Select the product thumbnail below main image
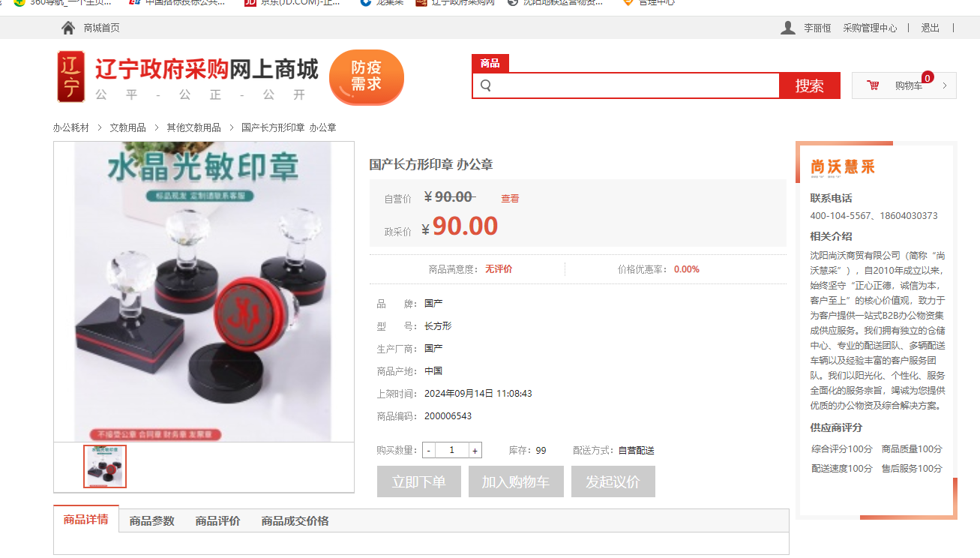 point(105,466)
